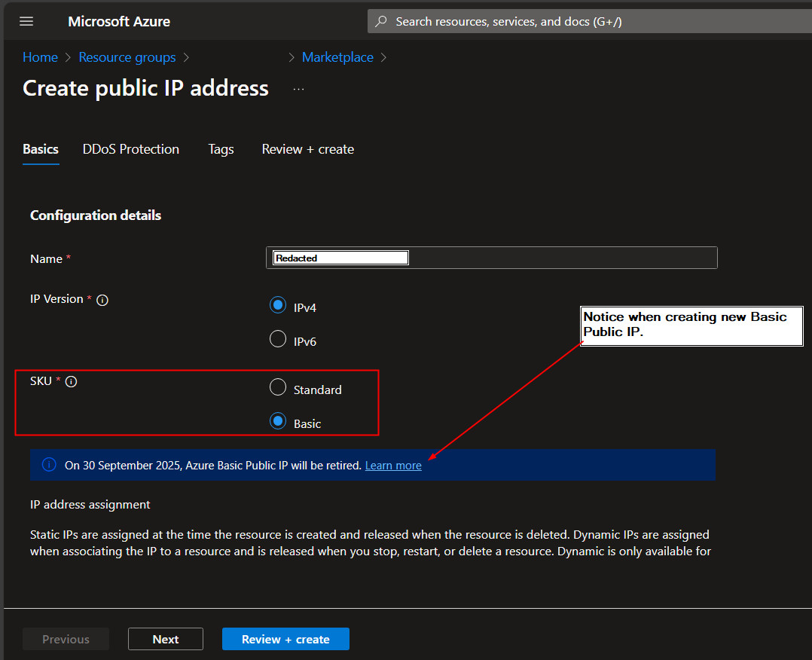The height and width of the screenshot is (660, 812).
Task: Go back to Marketplace breadcrumb
Action: 337,57
